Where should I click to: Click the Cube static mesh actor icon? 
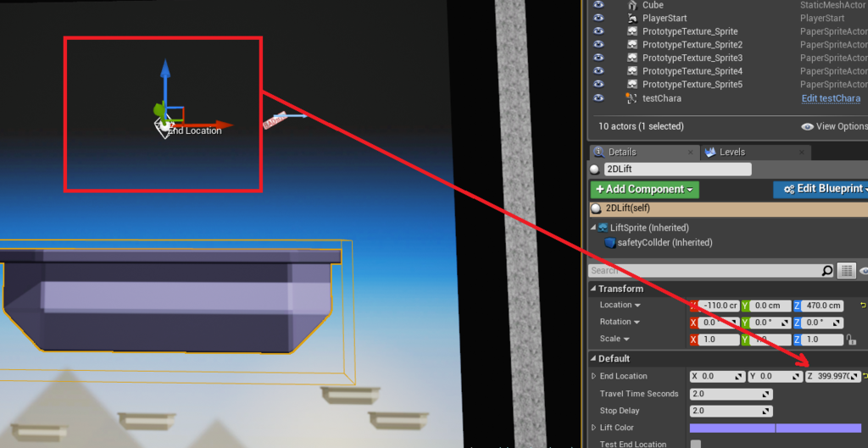pyautogui.click(x=632, y=5)
